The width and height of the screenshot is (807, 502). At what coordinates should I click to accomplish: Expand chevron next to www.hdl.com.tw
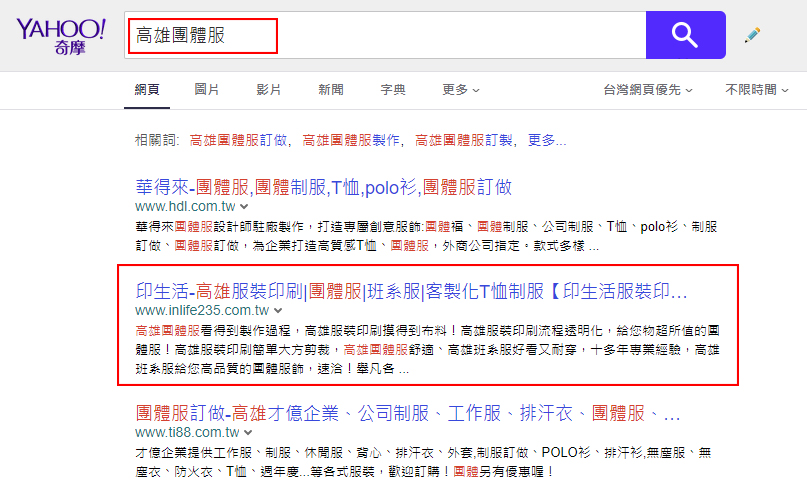[244, 207]
